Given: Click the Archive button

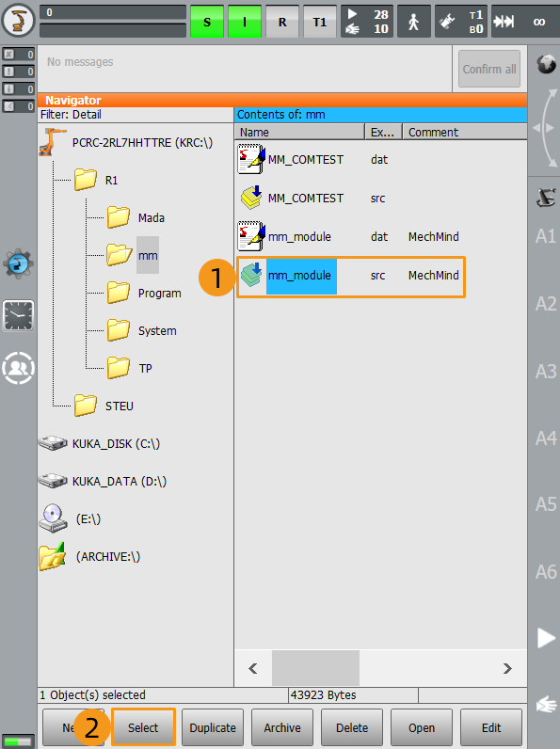Looking at the screenshot, I should (x=282, y=727).
